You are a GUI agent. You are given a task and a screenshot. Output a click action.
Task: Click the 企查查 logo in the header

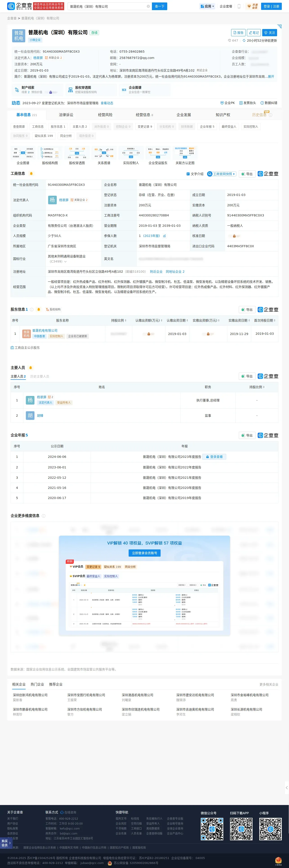point(20,6)
